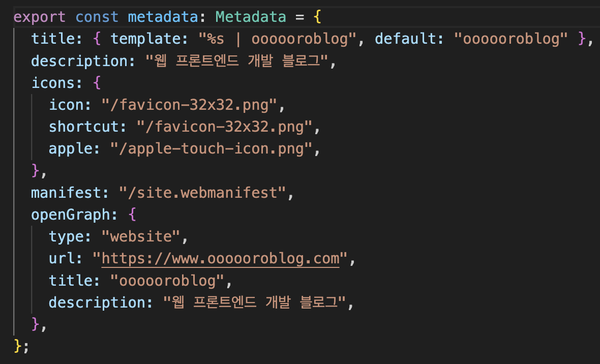
Task: Click the openGraph description Korean string
Action: click(x=254, y=302)
